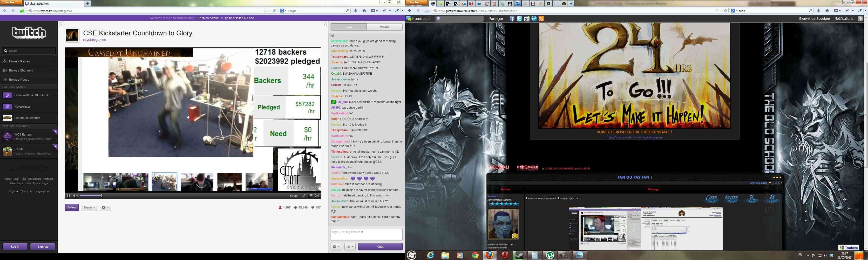Viewport: 868px width, 260px height.
Task: Open Steam from the taskbar
Action: (x=520, y=255)
